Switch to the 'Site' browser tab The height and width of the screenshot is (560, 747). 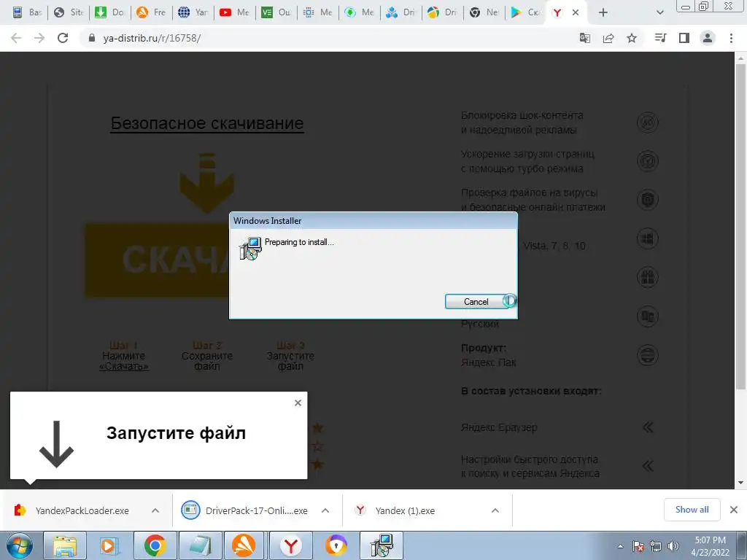click(69, 12)
